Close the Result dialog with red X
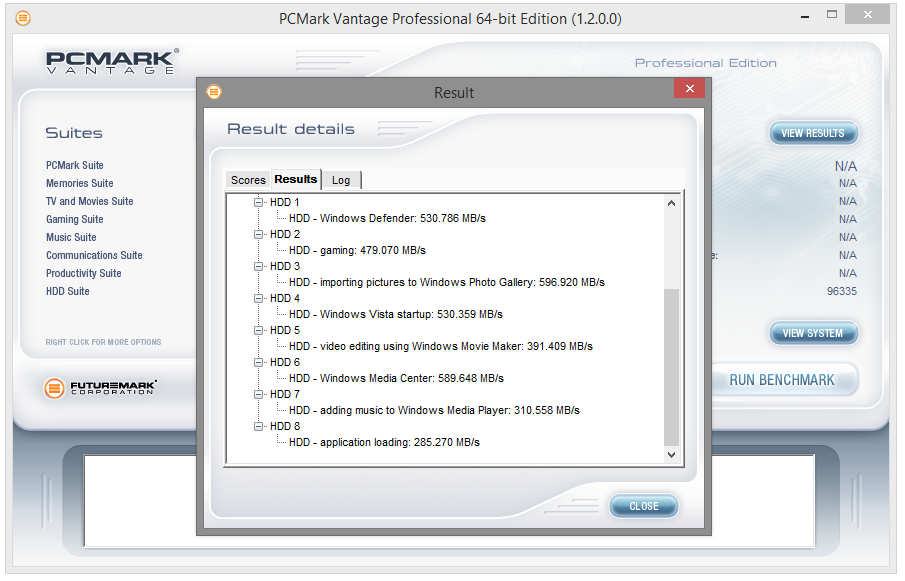This screenshot has height=581, width=905. 689,88
